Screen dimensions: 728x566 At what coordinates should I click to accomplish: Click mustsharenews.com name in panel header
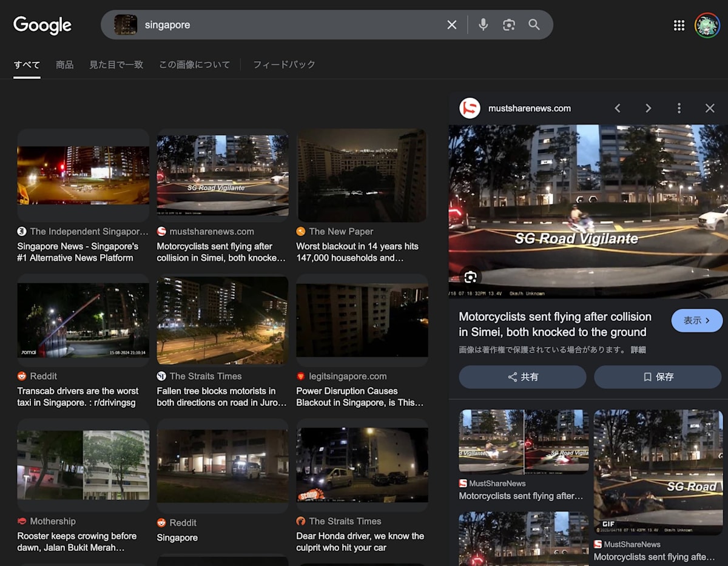click(530, 108)
